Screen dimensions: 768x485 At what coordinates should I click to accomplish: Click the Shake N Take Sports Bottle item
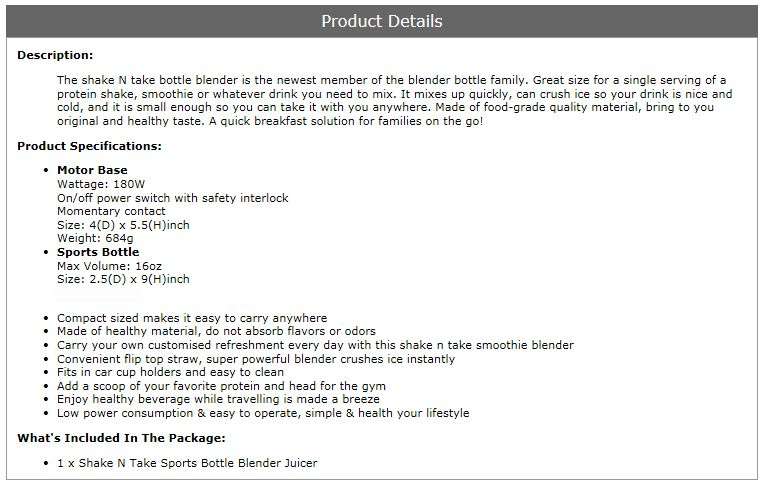(187, 463)
